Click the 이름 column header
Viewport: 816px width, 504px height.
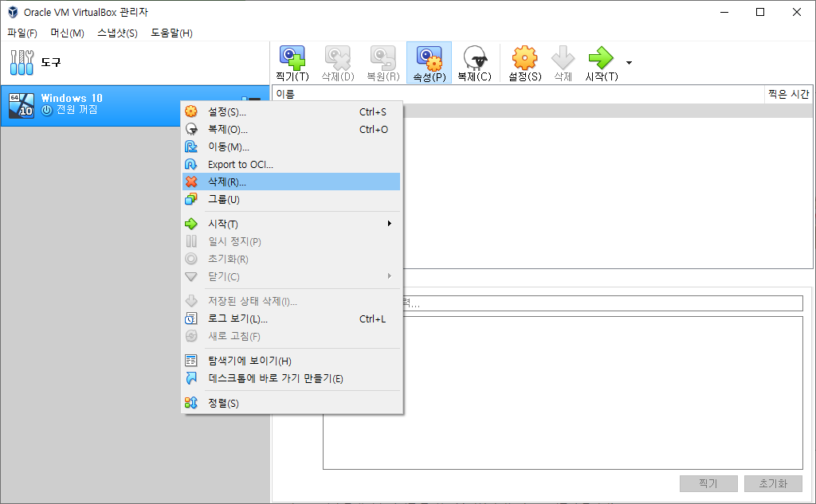518,94
